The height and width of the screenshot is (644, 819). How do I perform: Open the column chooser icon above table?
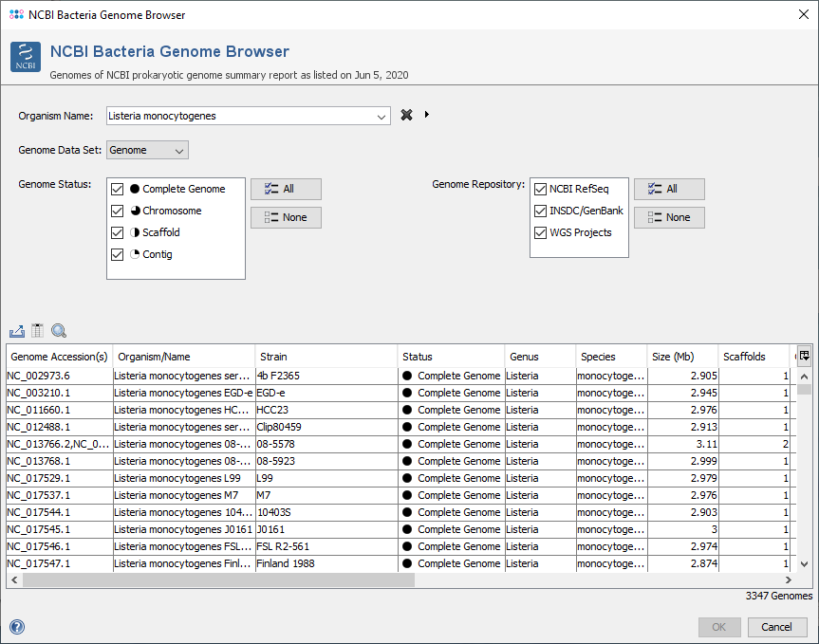coord(37,330)
